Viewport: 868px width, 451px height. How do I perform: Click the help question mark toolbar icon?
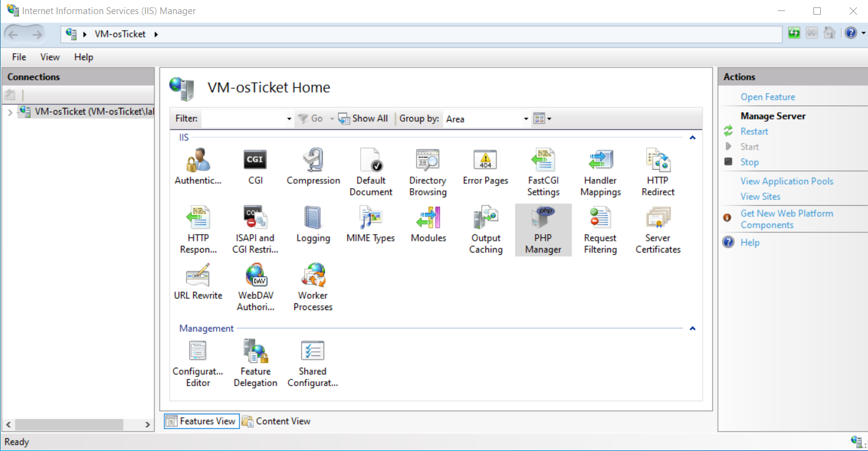(851, 33)
